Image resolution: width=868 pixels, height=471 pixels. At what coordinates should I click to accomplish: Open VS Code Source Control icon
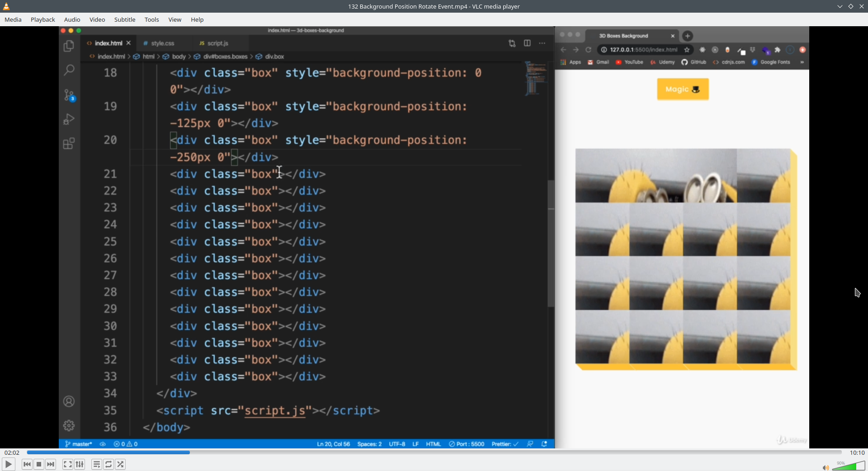point(69,95)
